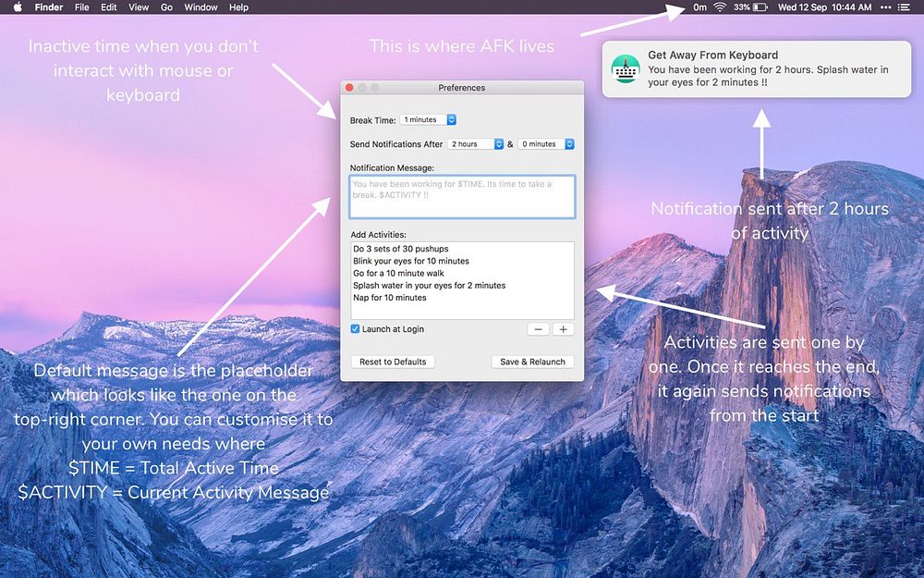Open the Window menu

pos(201,7)
